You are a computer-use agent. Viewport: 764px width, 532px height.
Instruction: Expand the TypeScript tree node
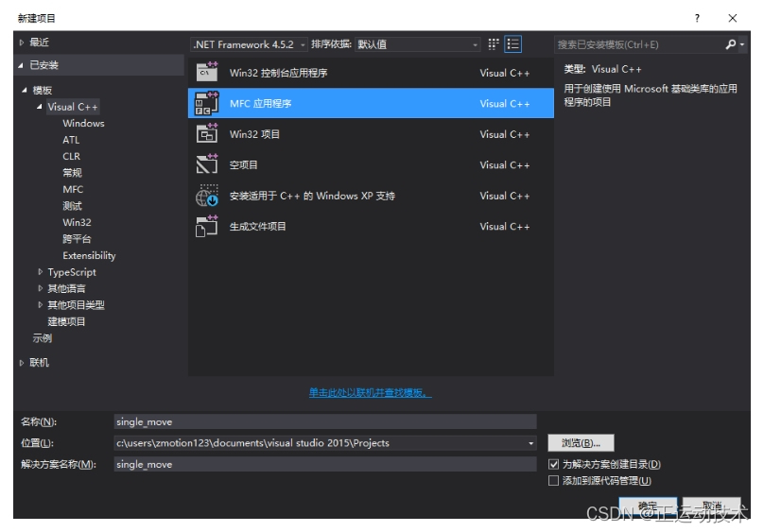(41, 271)
